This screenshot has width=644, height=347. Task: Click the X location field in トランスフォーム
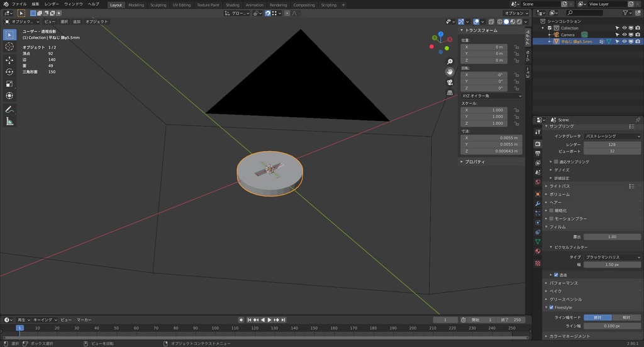click(483, 47)
